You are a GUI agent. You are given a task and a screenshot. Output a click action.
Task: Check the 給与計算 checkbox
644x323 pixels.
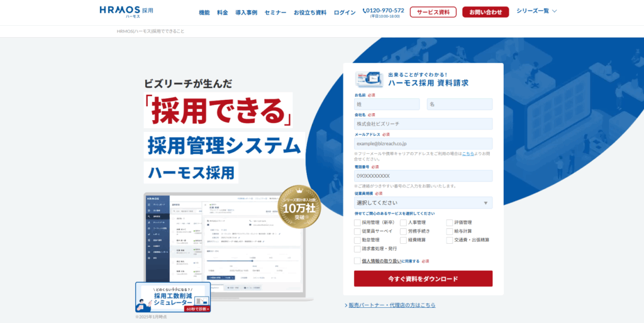[450, 231]
